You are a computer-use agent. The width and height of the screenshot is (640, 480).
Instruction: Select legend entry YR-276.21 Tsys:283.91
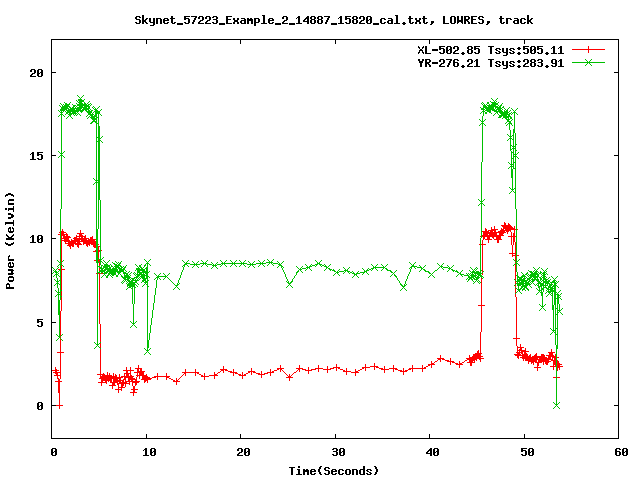[490, 63]
